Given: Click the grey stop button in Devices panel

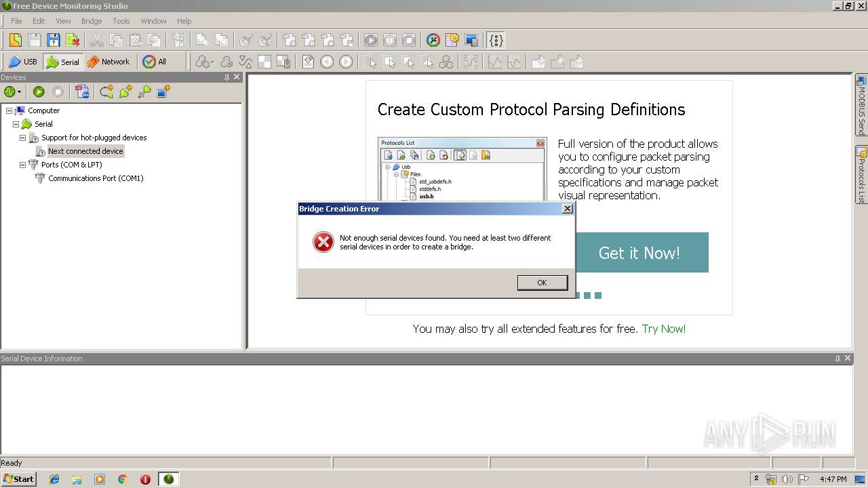Looking at the screenshot, I should [x=58, y=91].
